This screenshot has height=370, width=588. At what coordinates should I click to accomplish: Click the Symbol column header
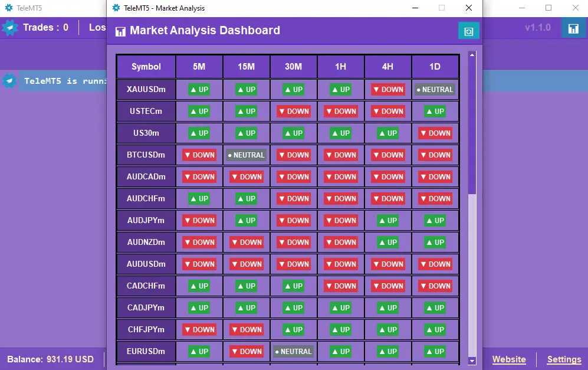(146, 67)
